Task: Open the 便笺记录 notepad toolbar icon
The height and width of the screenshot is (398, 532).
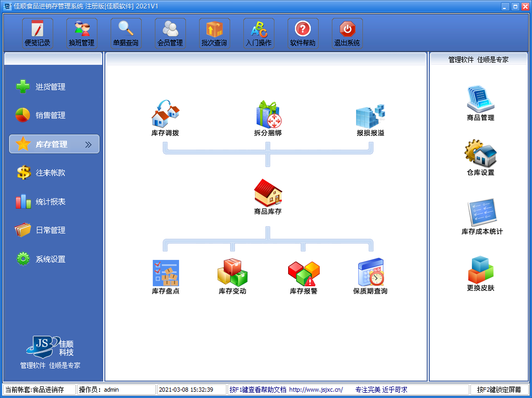Action: [x=37, y=33]
